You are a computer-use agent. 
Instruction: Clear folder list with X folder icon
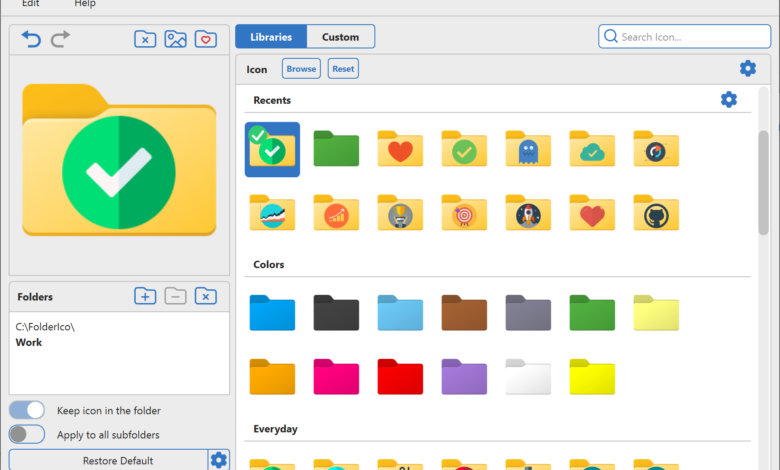point(205,296)
